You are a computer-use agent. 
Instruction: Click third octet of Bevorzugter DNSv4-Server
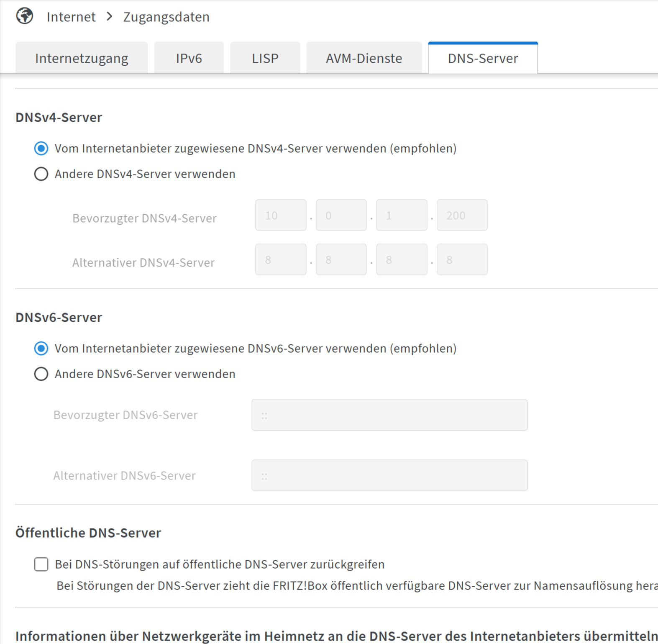pos(402,216)
